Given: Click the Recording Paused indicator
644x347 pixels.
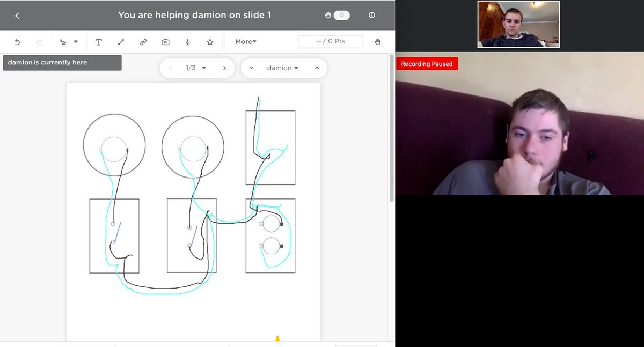Looking at the screenshot, I should coord(427,64).
